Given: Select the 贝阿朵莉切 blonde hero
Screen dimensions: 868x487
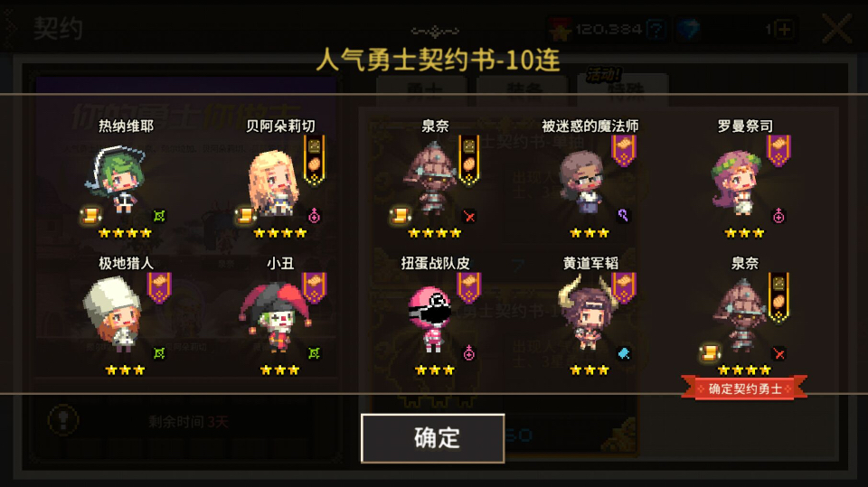Looking at the screenshot, I should (x=273, y=182).
